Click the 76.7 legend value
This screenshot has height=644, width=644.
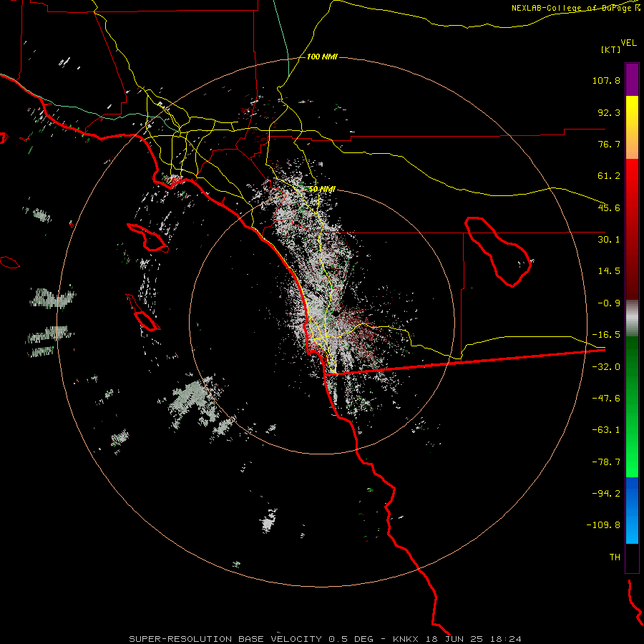[609, 144]
